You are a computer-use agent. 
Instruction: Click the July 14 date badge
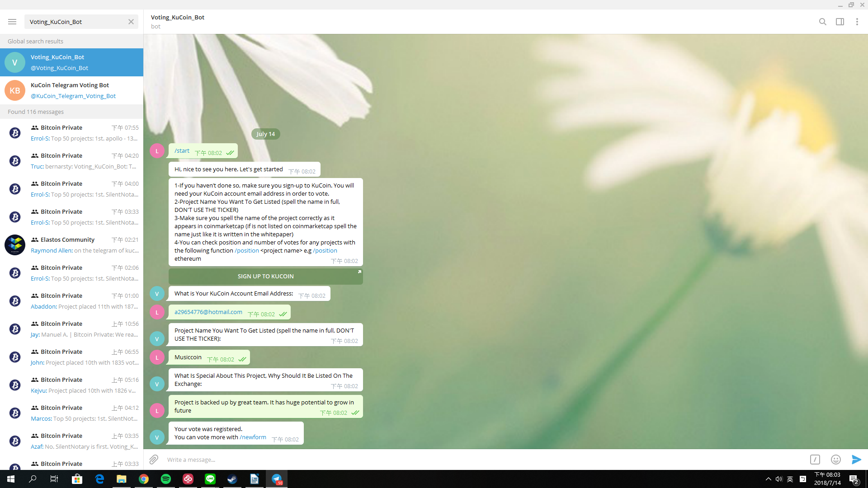click(x=266, y=134)
